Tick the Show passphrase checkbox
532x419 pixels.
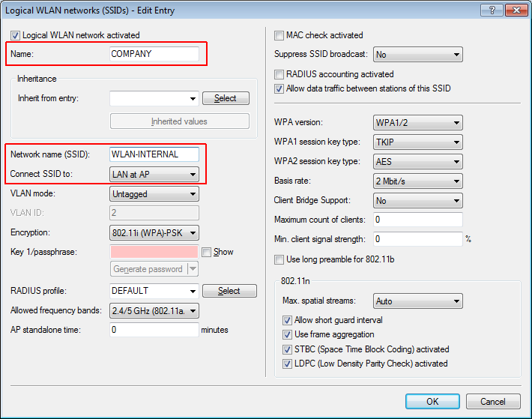(207, 252)
